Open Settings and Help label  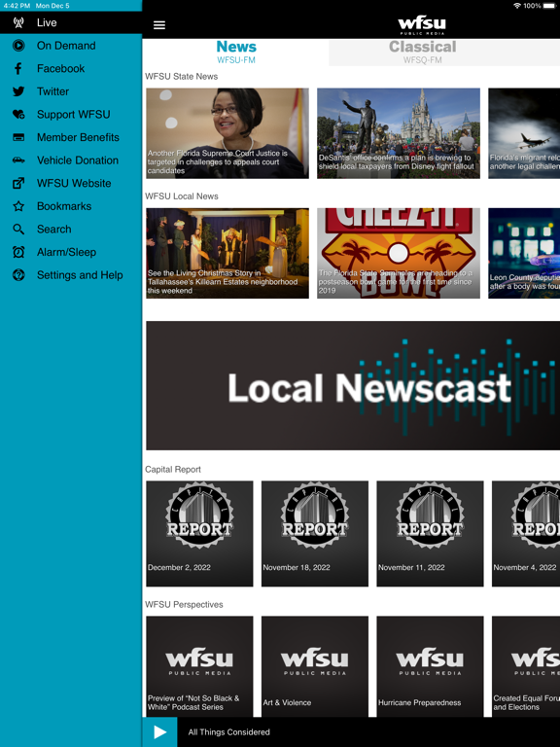click(80, 275)
